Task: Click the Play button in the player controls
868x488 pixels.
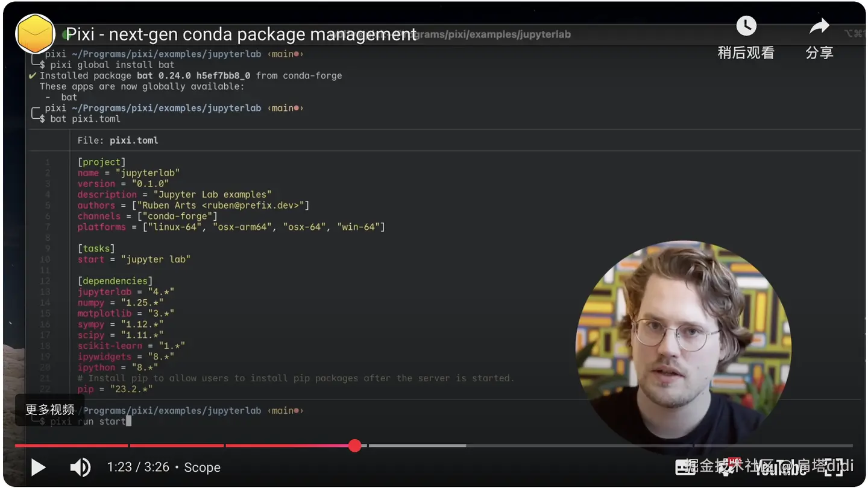Action: click(38, 467)
